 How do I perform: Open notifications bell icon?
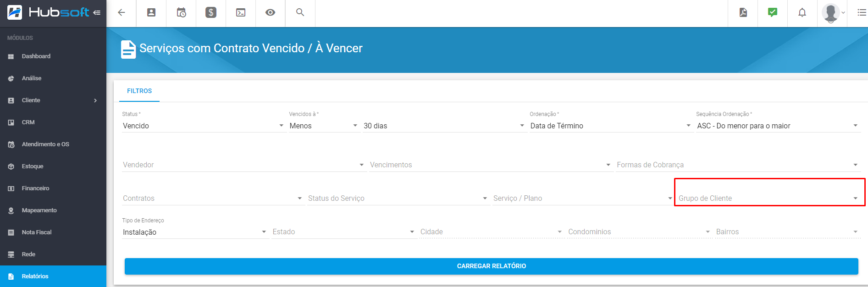coord(802,12)
